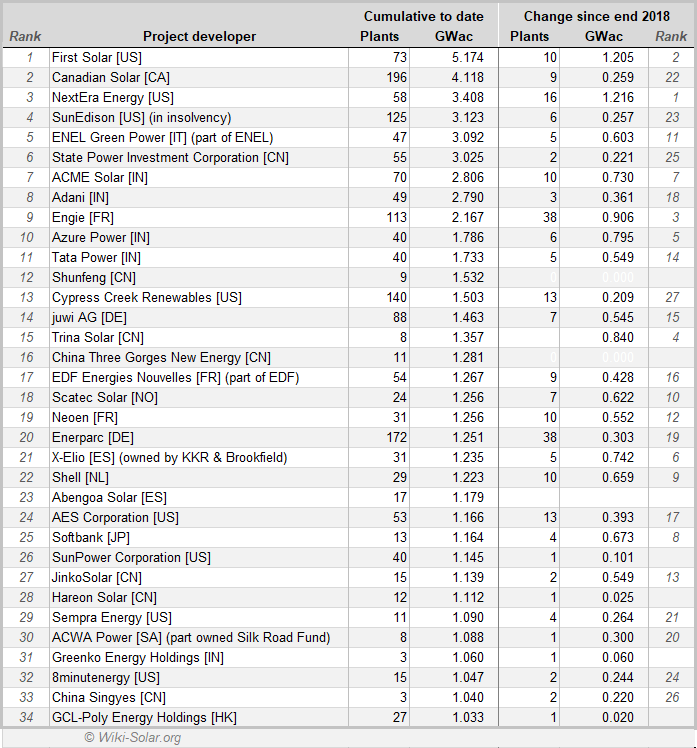Viewport: 697px width, 748px height.
Task: Select the 125 plants count for SunEdison
Action: point(397,117)
